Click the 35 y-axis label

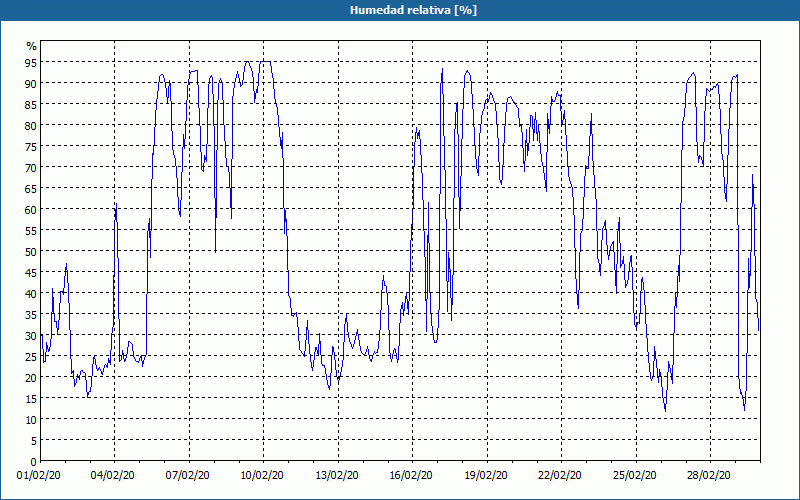click(31, 315)
